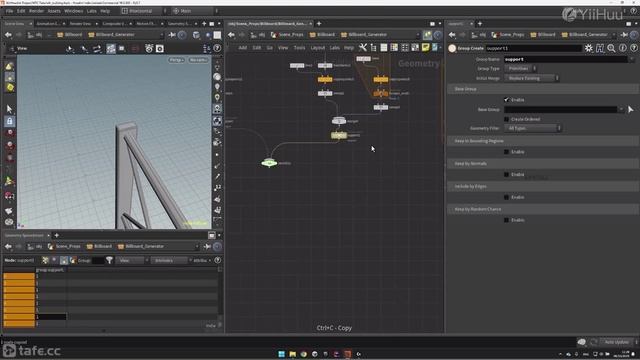Click node name field support1
Viewport: 640px width, 360px height.
pos(534,48)
